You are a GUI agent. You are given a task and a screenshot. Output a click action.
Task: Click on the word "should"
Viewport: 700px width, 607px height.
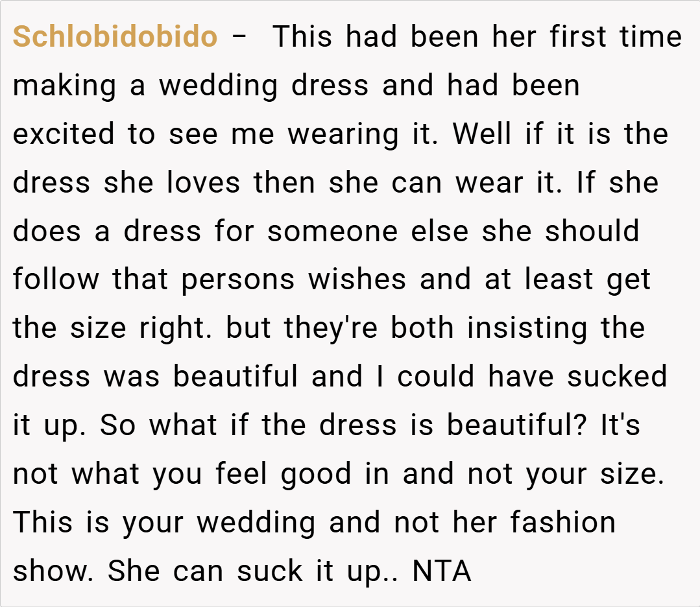tap(592, 232)
